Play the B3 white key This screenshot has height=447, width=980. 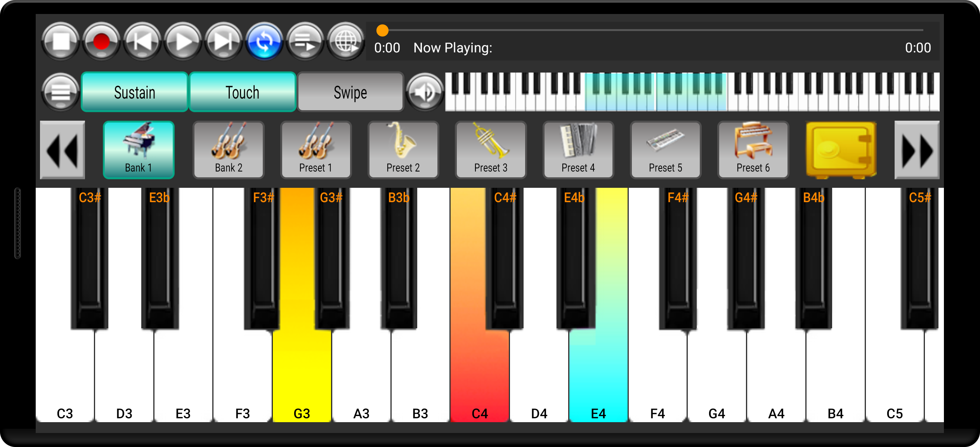(x=420, y=376)
